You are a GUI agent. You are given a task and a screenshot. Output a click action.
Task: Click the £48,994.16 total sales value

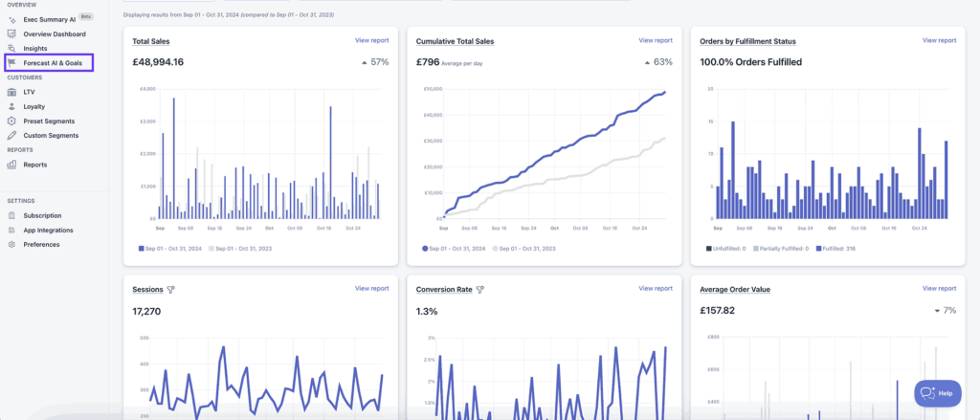point(158,62)
